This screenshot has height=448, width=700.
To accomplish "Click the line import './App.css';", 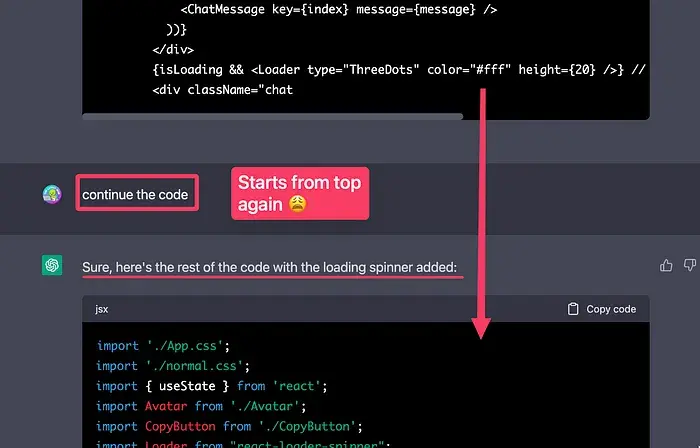I will [x=163, y=346].
